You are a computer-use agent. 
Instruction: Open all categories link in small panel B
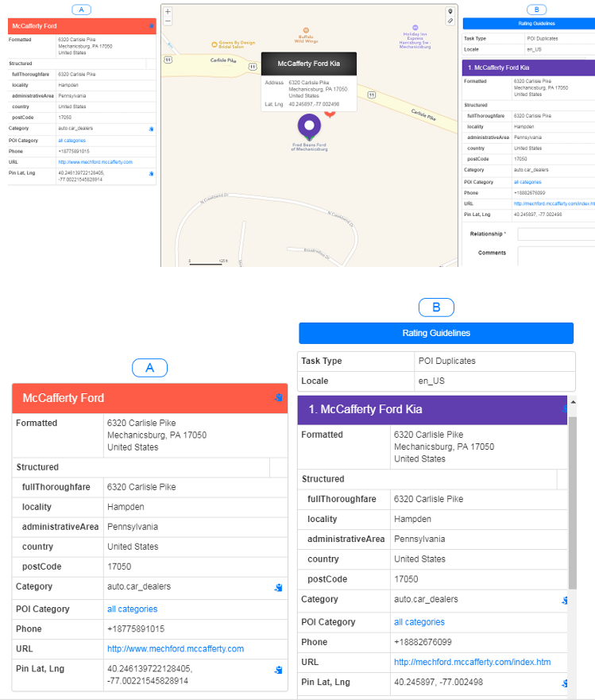pos(527,182)
